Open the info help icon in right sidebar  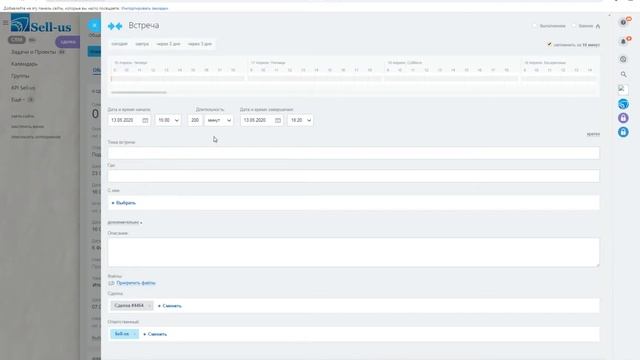point(623,22)
